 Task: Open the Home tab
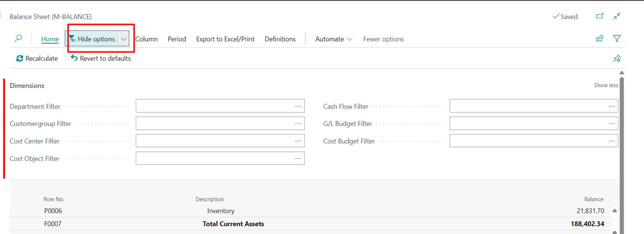(50, 39)
